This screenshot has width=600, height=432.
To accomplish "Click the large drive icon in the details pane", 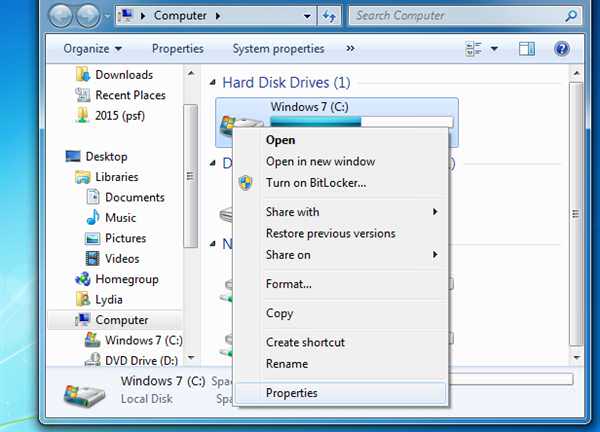I will coord(84,395).
